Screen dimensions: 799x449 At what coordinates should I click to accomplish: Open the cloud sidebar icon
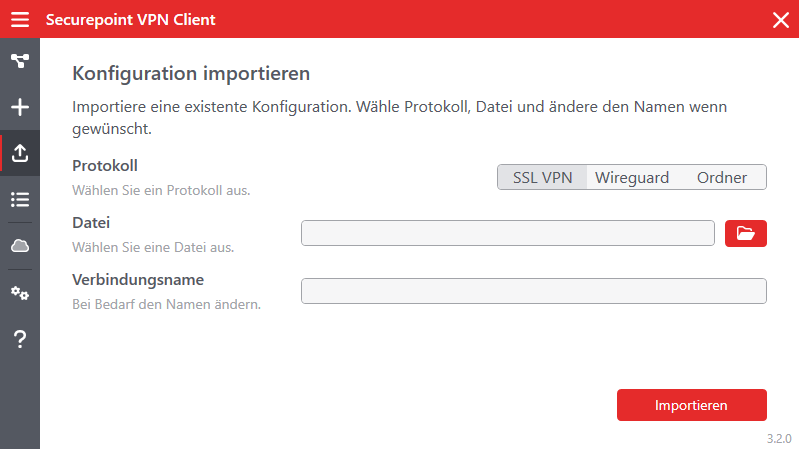[x=20, y=246]
